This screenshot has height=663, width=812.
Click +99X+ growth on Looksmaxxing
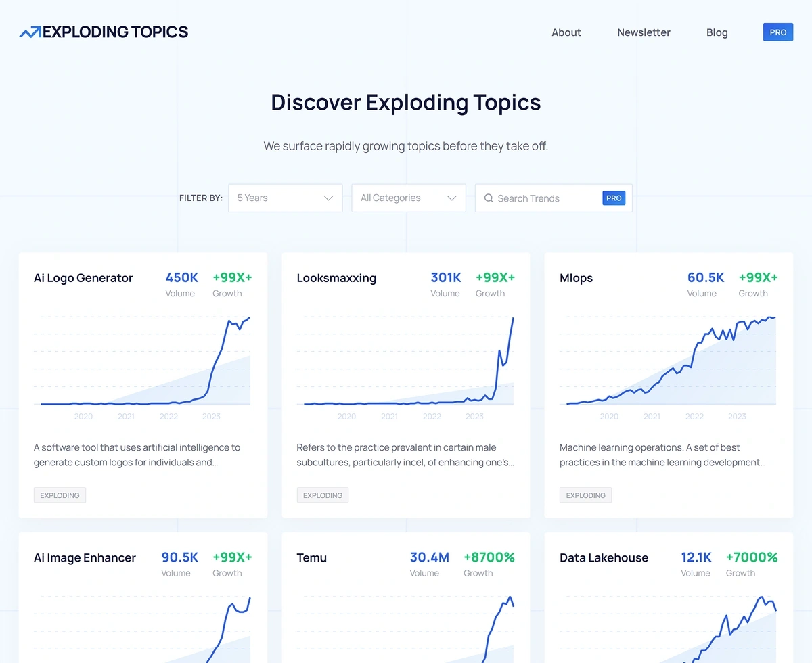495,277
